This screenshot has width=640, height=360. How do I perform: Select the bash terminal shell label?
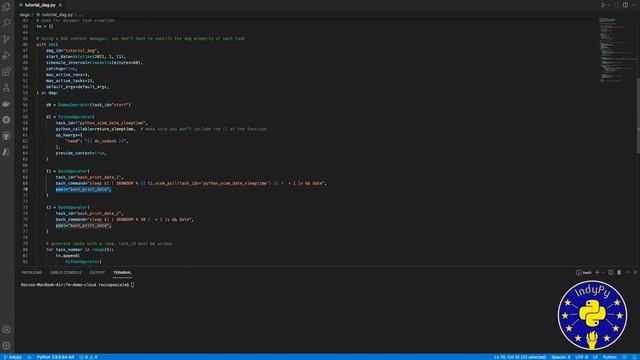click(x=584, y=272)
